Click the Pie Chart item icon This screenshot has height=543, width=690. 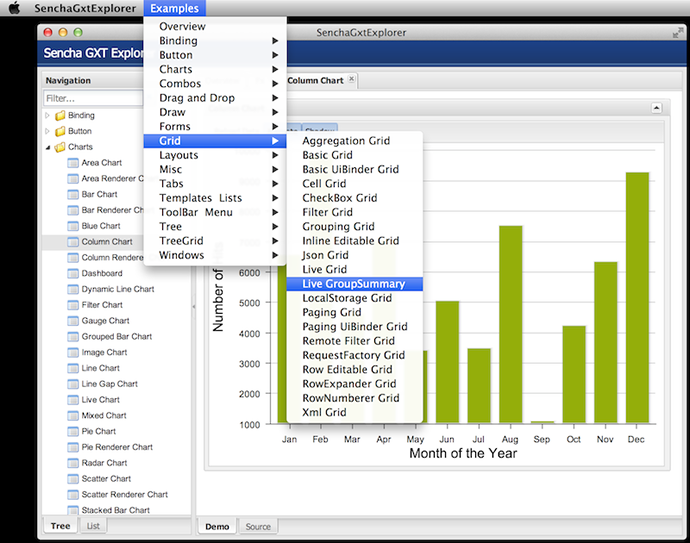73,432
